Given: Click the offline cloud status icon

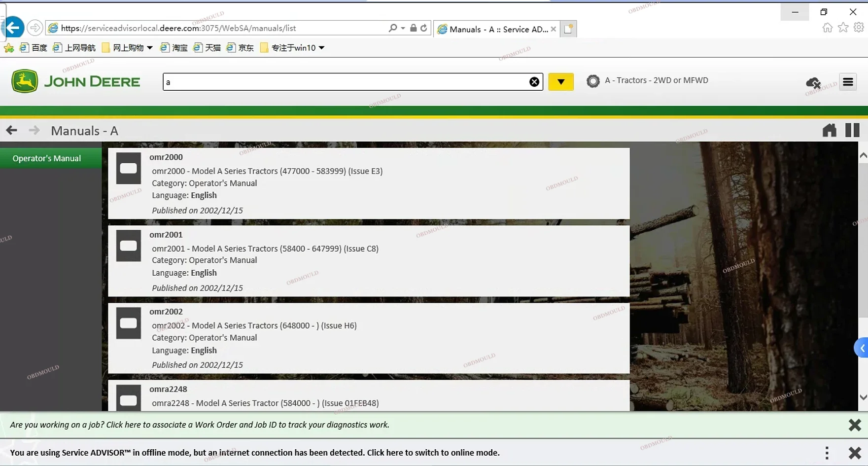Looking at the screenshot, I should (813, 82).
